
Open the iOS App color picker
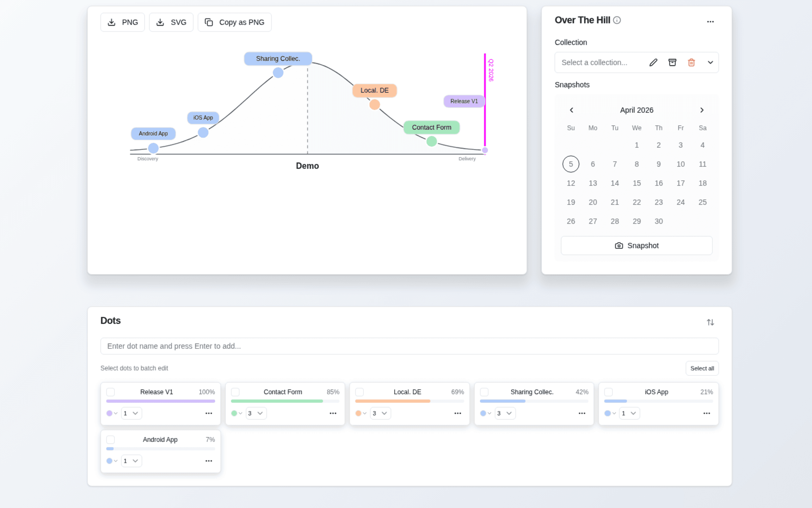pos(610,413)
